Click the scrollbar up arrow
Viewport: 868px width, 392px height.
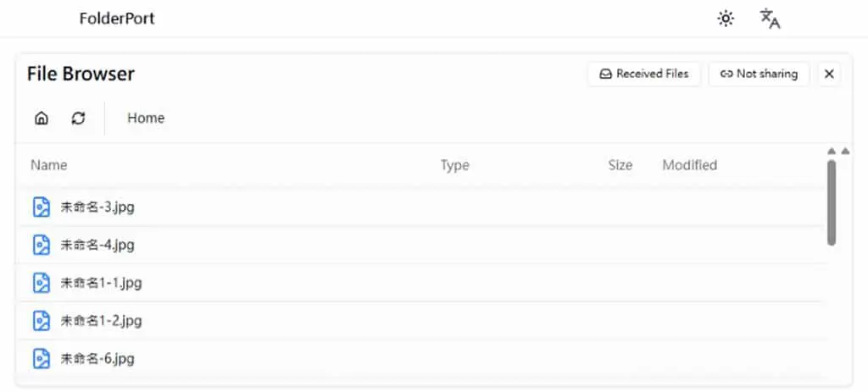[832, 151]
